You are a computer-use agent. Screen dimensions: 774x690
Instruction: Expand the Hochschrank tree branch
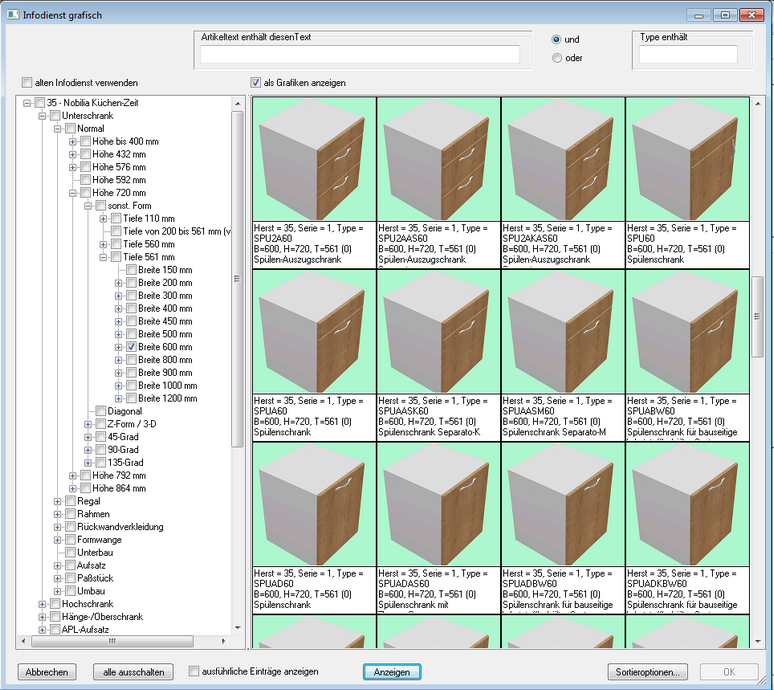pyautogui.click(x=42, y=604)
